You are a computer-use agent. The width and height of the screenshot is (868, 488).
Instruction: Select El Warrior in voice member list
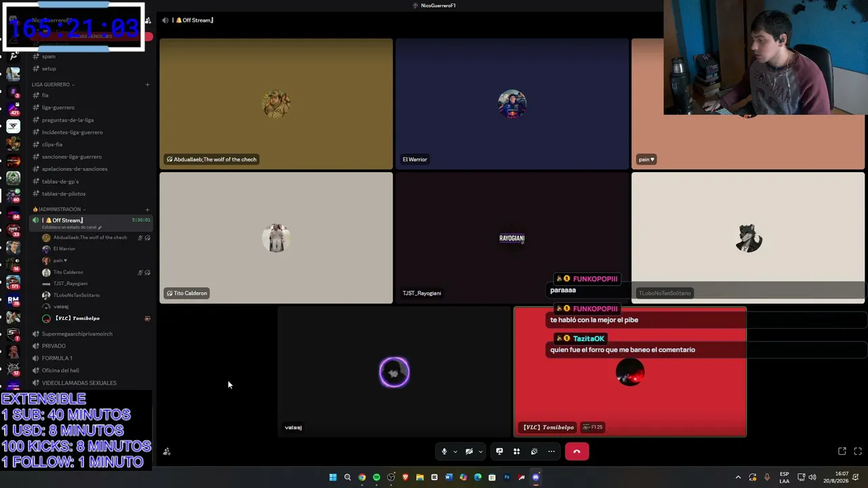96,249
